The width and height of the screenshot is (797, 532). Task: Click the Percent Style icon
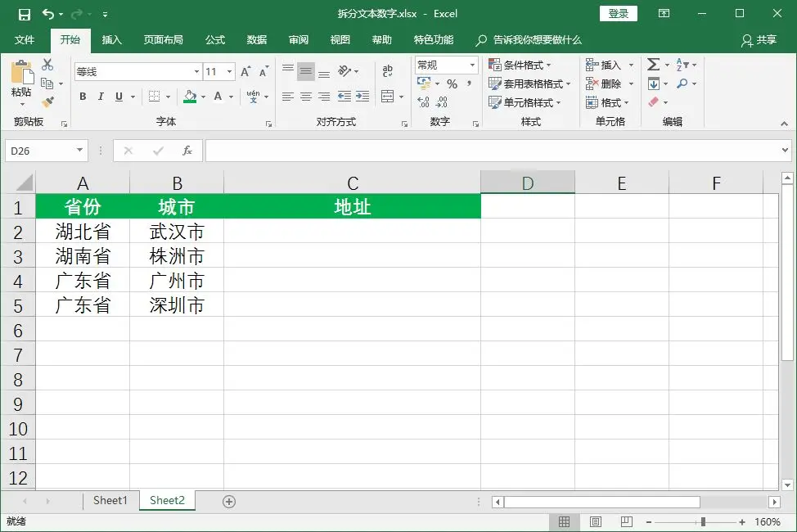(x=452, y=83)
